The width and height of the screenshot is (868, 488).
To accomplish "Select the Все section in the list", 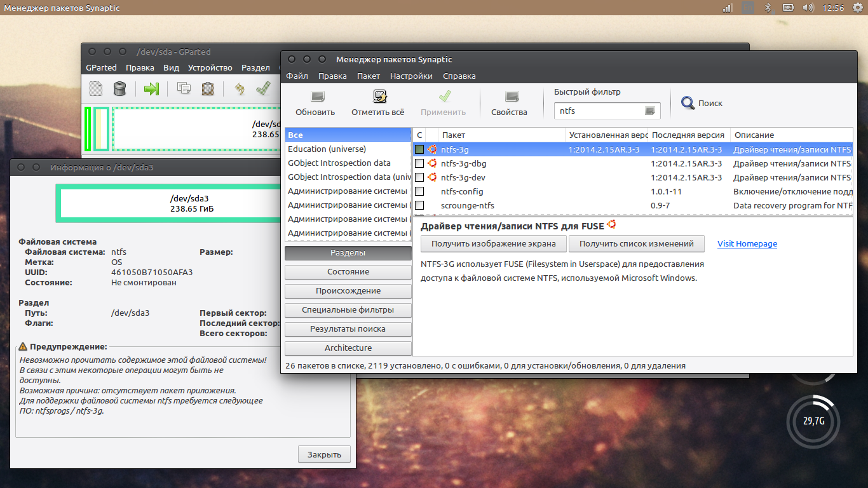I will point(348,135).
